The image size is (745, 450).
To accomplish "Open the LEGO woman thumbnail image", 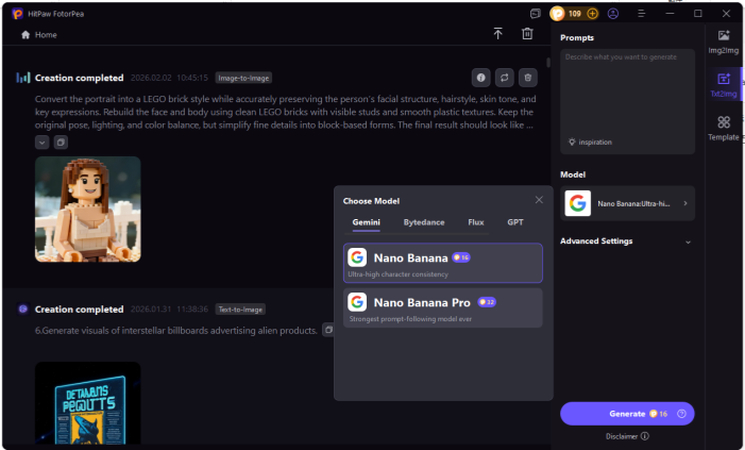I will point(88,209).
